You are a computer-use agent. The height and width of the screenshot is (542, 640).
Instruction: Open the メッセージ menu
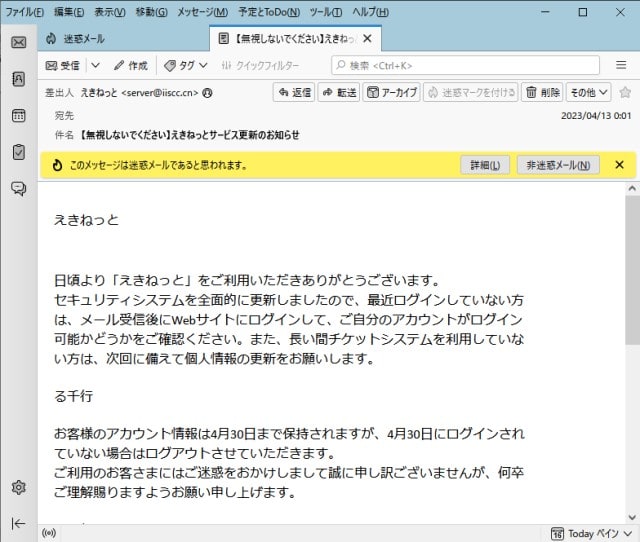click(202, 12)
